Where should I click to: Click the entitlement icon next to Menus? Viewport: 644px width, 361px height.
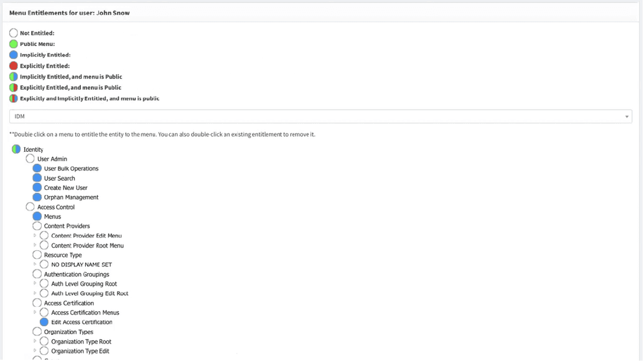37,216
